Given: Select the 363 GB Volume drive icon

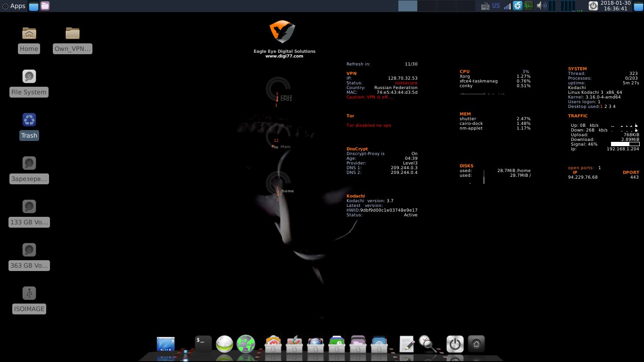Looking at the screenshot, I should pos(29,257).
